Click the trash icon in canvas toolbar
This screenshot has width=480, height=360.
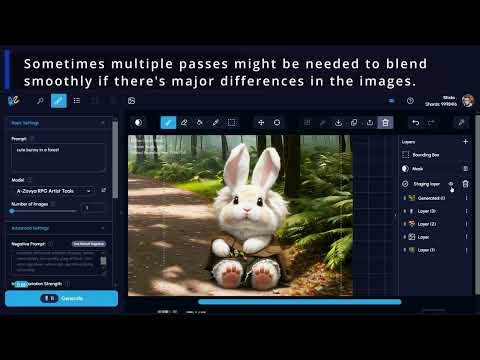click(x=385, y=123)
